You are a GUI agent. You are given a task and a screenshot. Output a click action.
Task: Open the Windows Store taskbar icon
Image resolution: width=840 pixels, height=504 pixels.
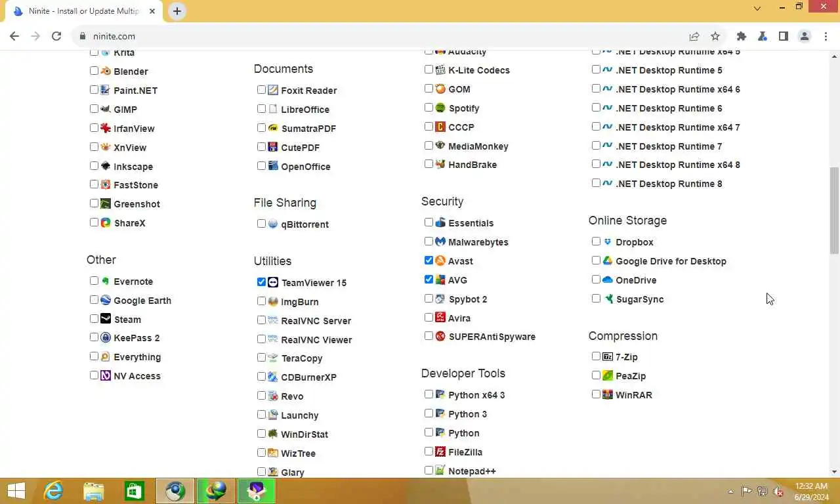tap(135, 491)
